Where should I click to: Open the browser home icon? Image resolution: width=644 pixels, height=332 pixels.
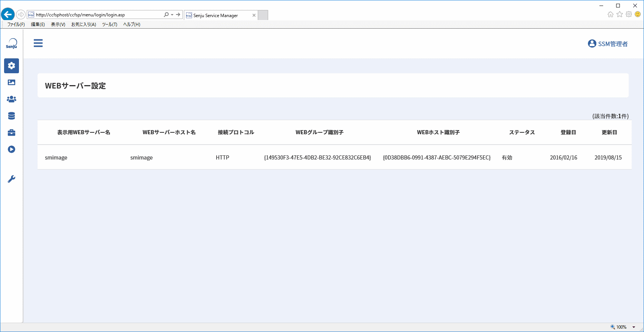pyautogui.click(x=610, y=14)
